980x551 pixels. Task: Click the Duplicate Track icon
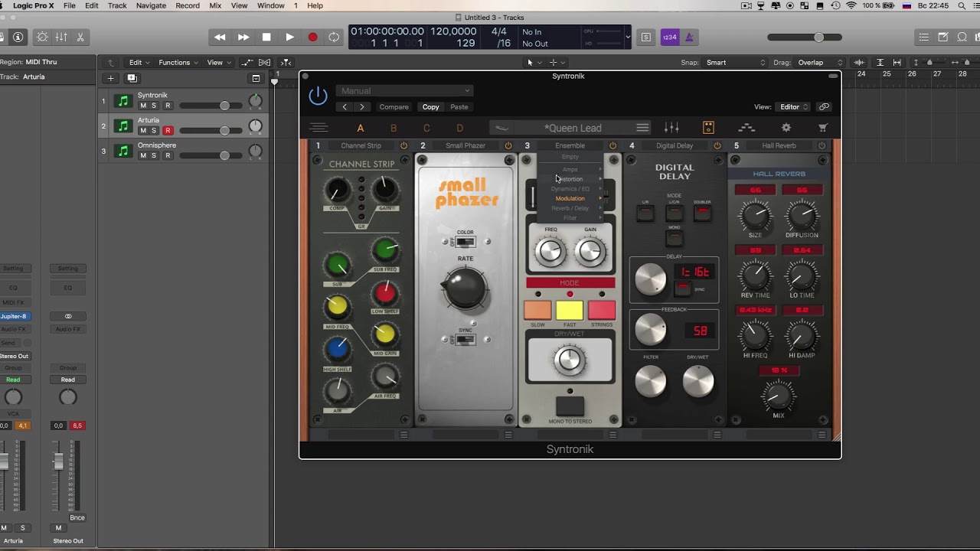click(x=132, y=78)
